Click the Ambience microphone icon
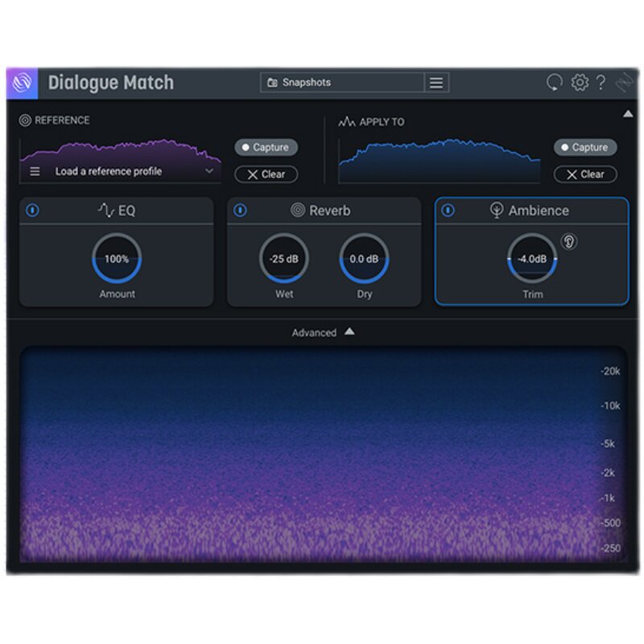This screenshot has height=644, width=644. (497, 210)
